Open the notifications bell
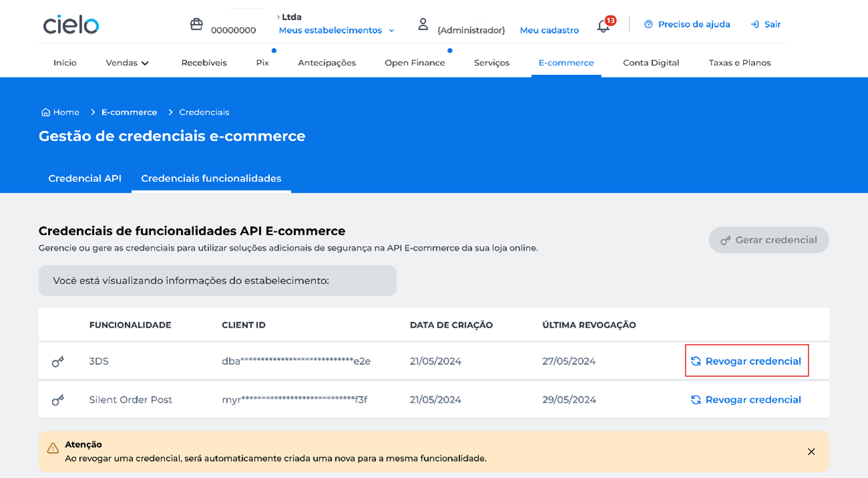The image size is (868, 478). (x=603, y=27)
